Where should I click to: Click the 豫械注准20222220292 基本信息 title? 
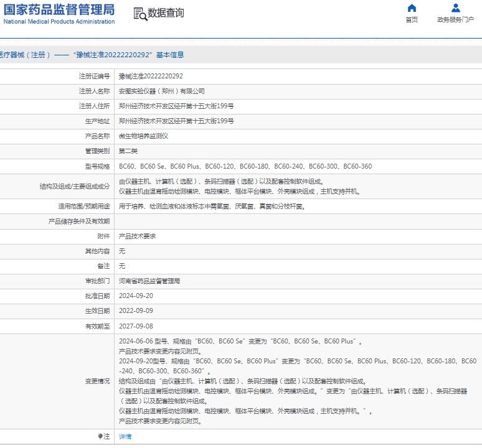click(128, 55)
